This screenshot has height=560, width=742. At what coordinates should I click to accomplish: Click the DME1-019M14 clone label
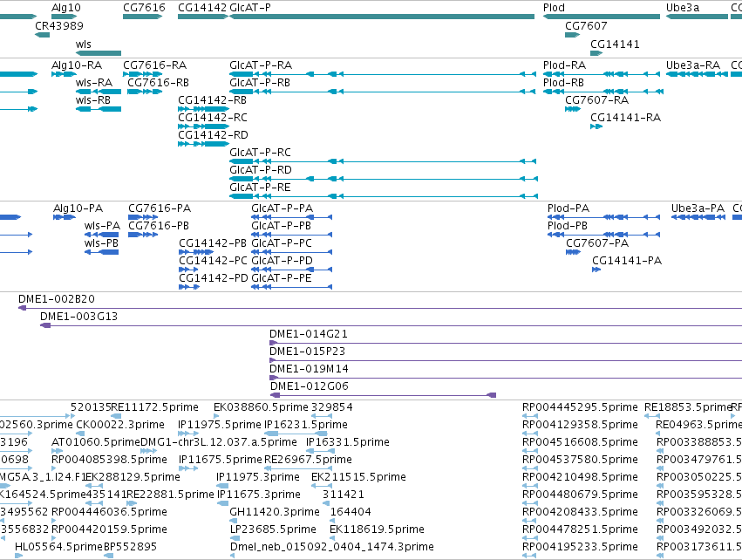309,369
